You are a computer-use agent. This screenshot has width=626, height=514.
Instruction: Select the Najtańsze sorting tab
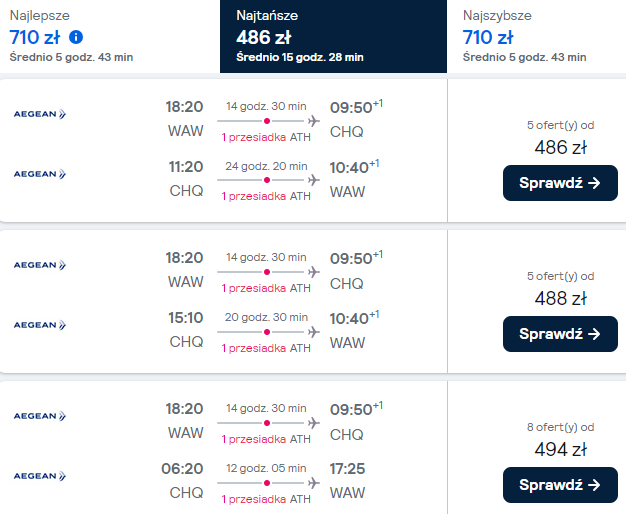(x=333, y=37)
